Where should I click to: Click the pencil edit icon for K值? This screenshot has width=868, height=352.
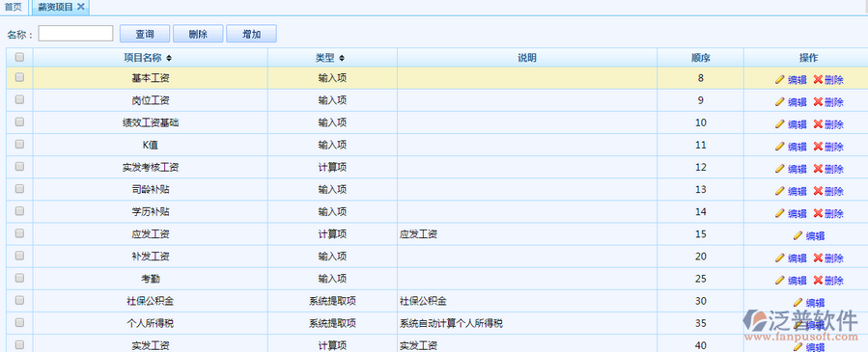(x=780, y=147)
